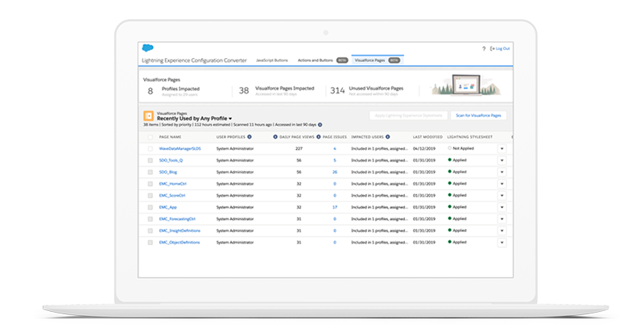
Task: Click info icon next to User Profiles header
Action: 250,137
